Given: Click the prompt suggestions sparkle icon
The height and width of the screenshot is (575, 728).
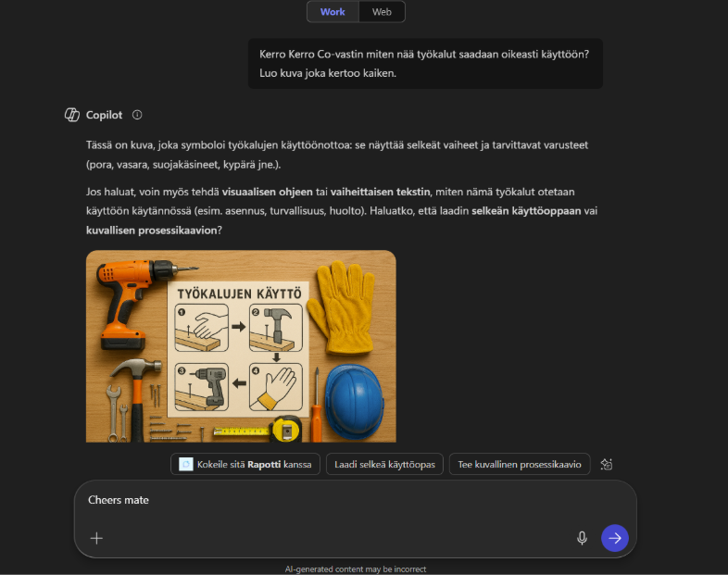Looking at the screenshot, I should (607, 464).
